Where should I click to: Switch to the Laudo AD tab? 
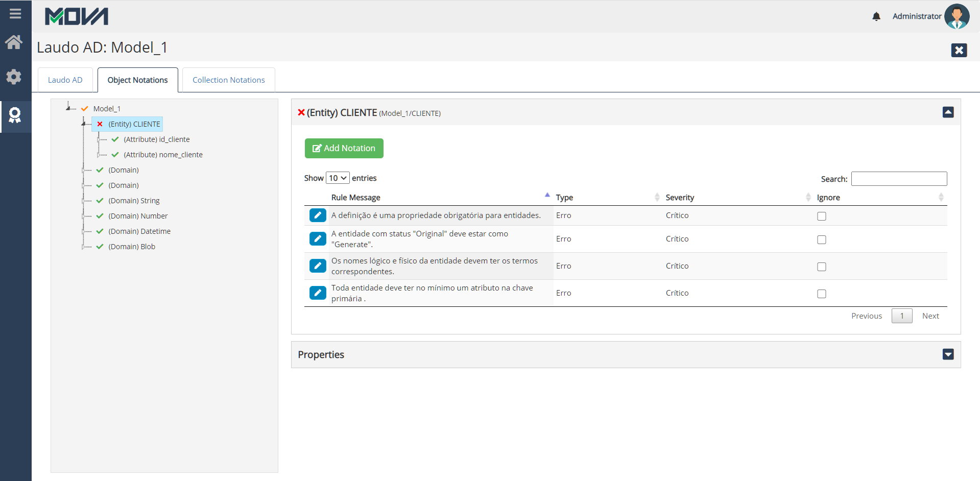click(65, 80)
